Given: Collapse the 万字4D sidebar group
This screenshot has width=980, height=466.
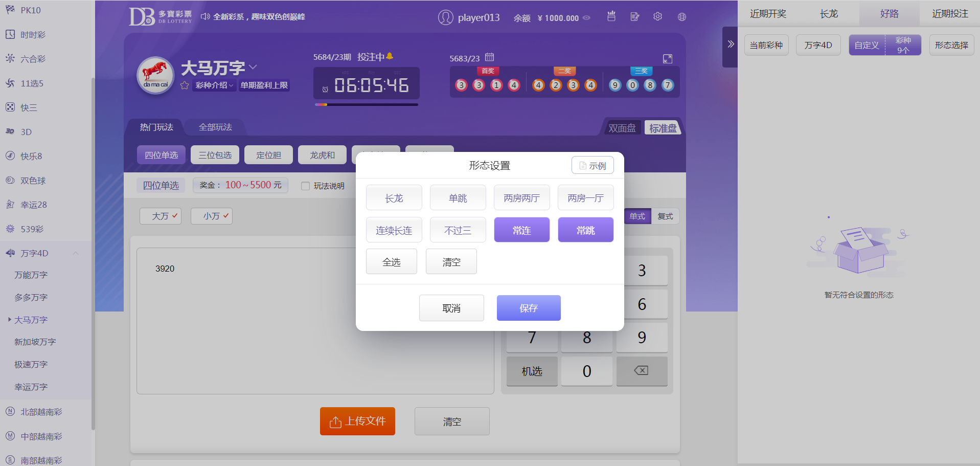Looking at the screenshot, I should click(76, 253).
